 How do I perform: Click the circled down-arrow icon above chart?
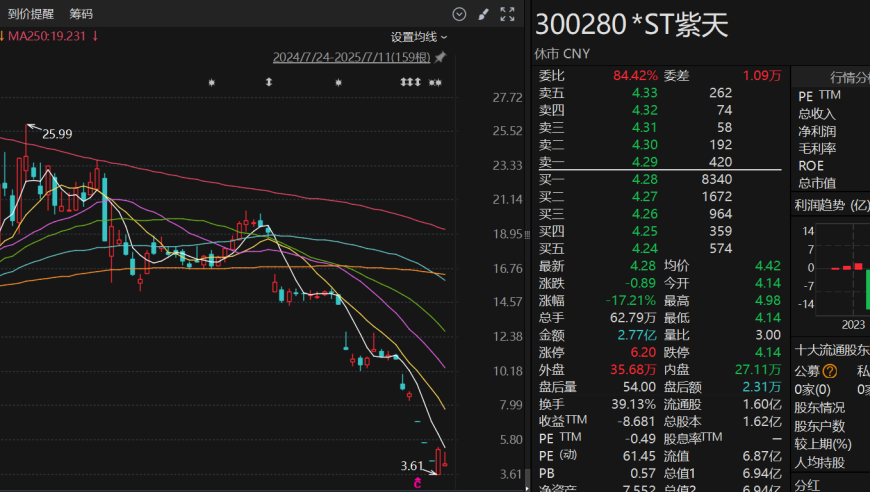(x=459, y=14)
